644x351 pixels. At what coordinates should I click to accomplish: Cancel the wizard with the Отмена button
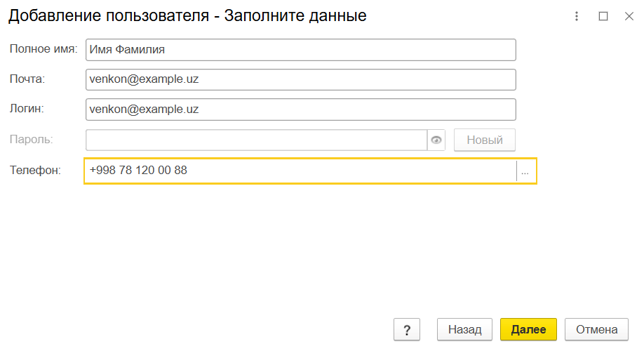(x=596, y=329)
